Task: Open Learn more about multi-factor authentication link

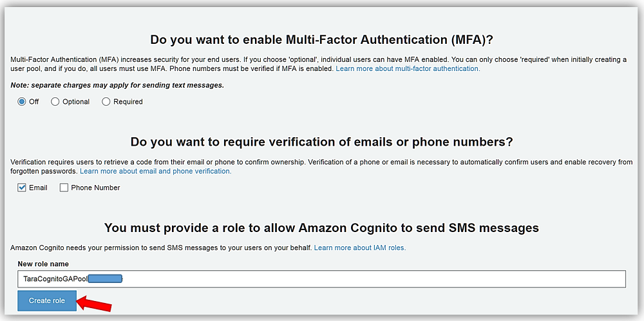Action: point(408,68)
